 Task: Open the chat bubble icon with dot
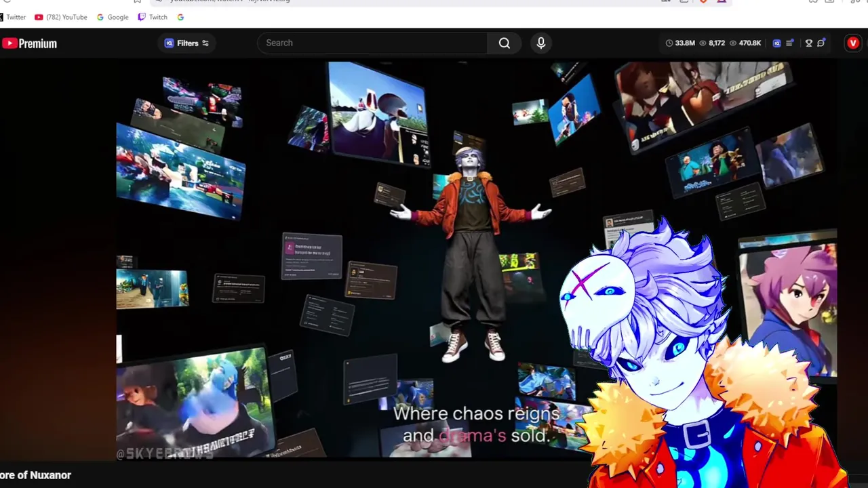click(x=821, y=43)
